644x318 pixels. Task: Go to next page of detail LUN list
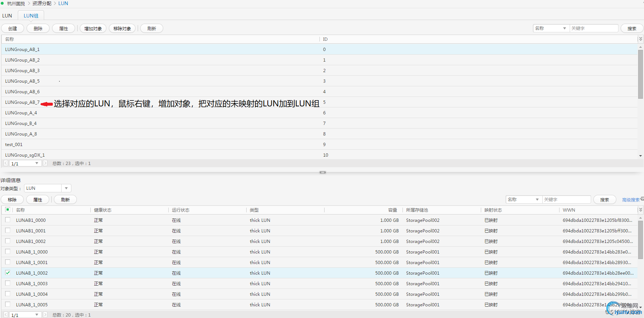click(x=45, y=315)
